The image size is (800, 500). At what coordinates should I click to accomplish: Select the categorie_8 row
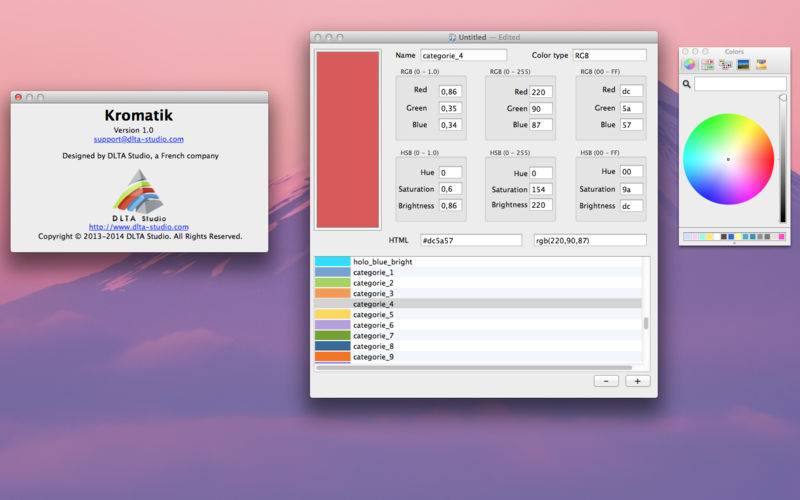click(478, 346)
